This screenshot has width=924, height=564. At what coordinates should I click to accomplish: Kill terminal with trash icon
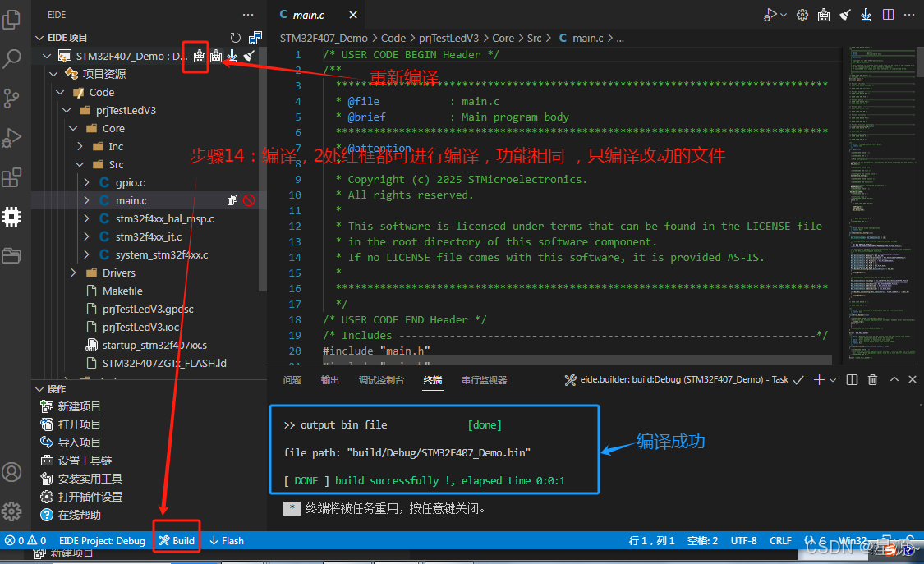[873, 380]
